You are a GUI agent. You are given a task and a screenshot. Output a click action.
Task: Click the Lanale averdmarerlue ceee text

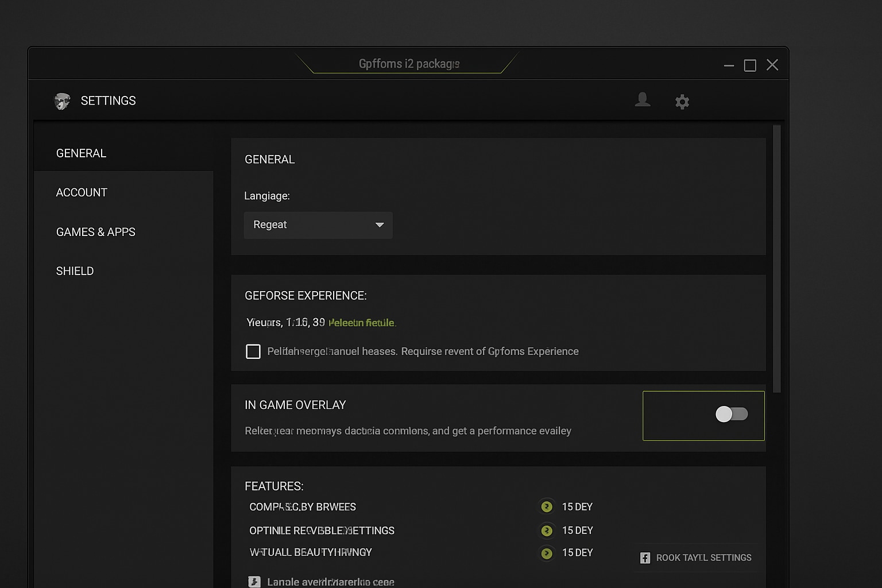click(x=331, y=582)
